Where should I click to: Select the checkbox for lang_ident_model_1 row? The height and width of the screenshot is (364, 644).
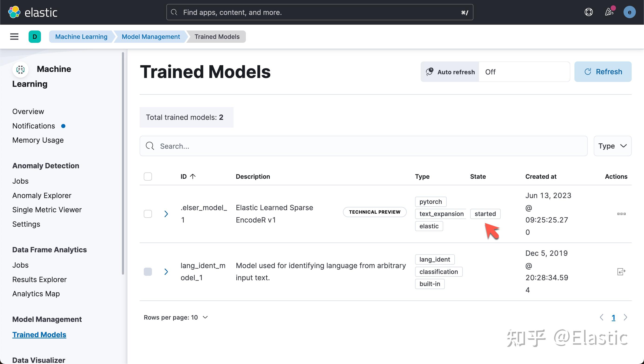[x=148, y=272]
